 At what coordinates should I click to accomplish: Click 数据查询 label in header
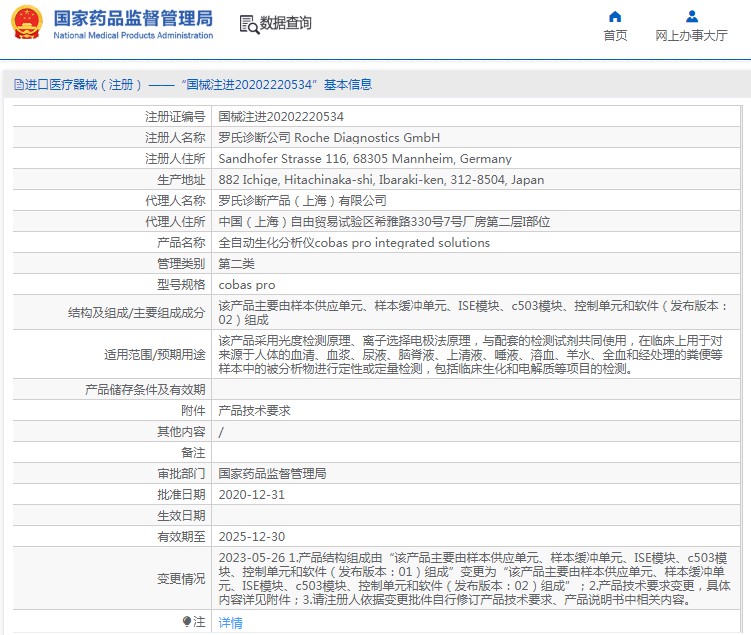pos(285,23)
